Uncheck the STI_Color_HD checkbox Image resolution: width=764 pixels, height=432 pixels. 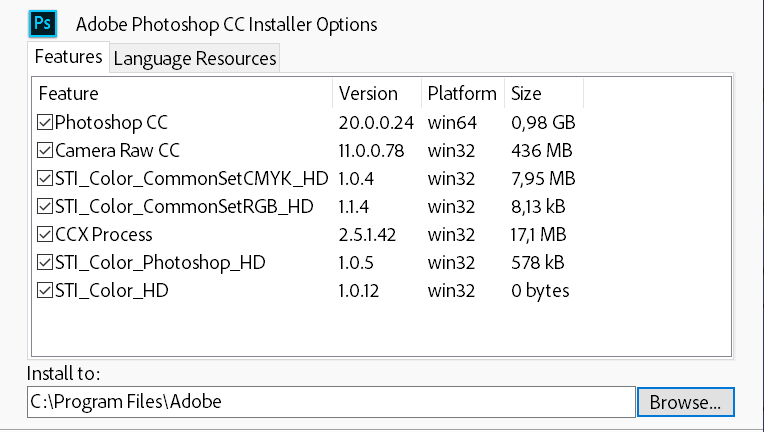[45, 291]
